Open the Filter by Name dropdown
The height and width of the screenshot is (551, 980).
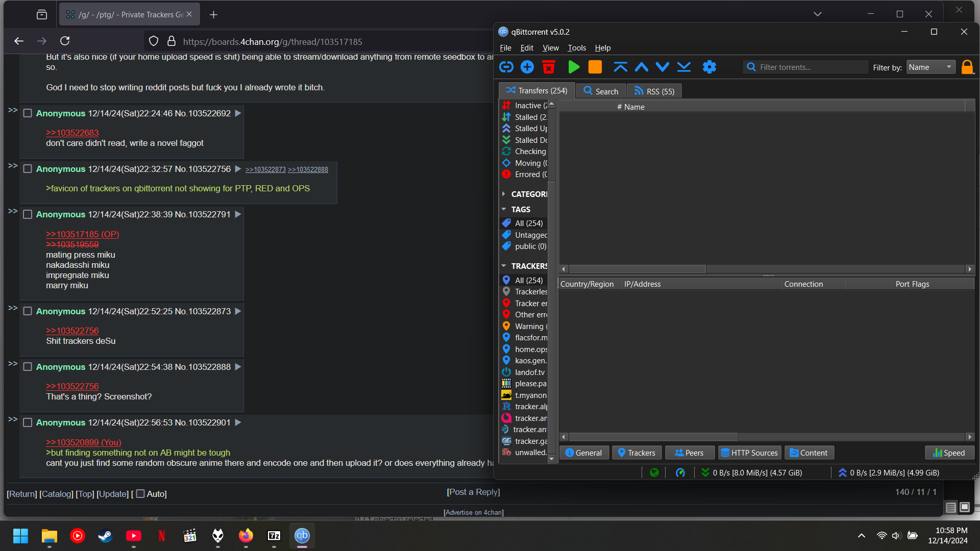[x=930, y=67]
